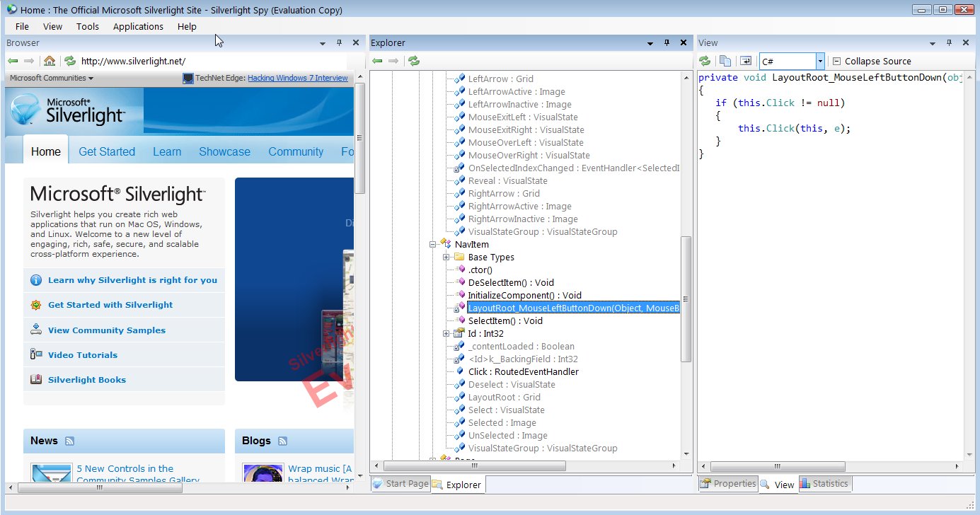This screenshot has height=515, width=980.
Task: Click the Base Types folder icon
Action: [459, 257]
